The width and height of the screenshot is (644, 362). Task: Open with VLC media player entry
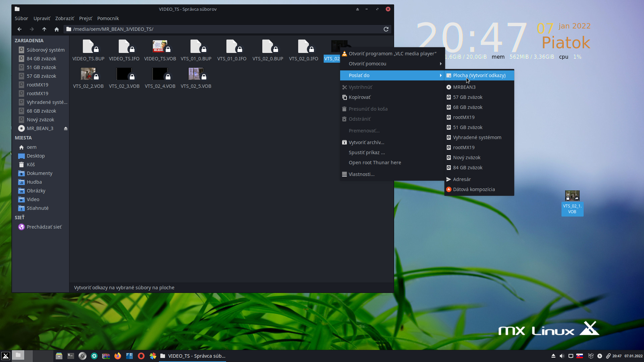pos(392,54)
